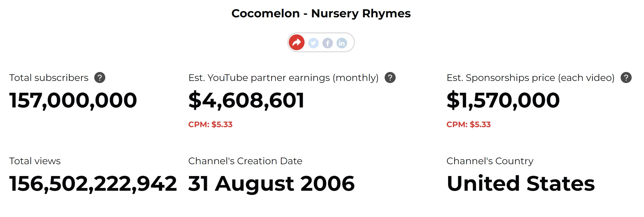This screenshot has height=217, width=644.
Task: Select the Cocomelon - Nursery Rhymes title
Action: point(321,13)
